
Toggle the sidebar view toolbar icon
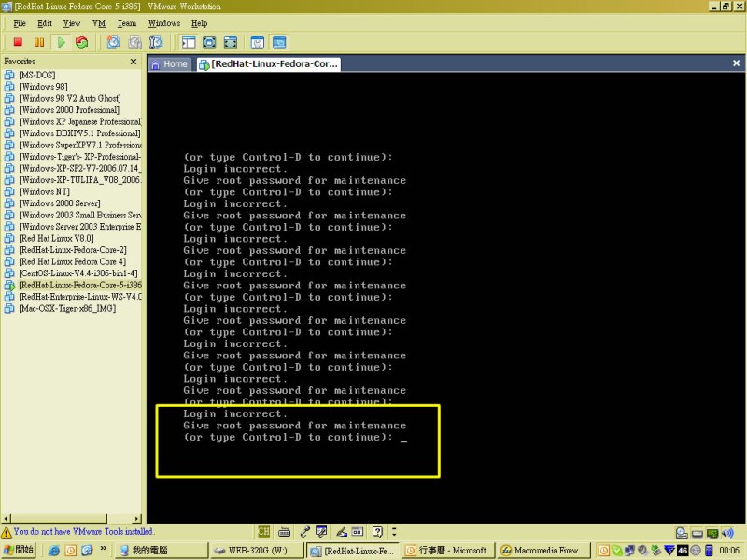click(x=189, y=42)
